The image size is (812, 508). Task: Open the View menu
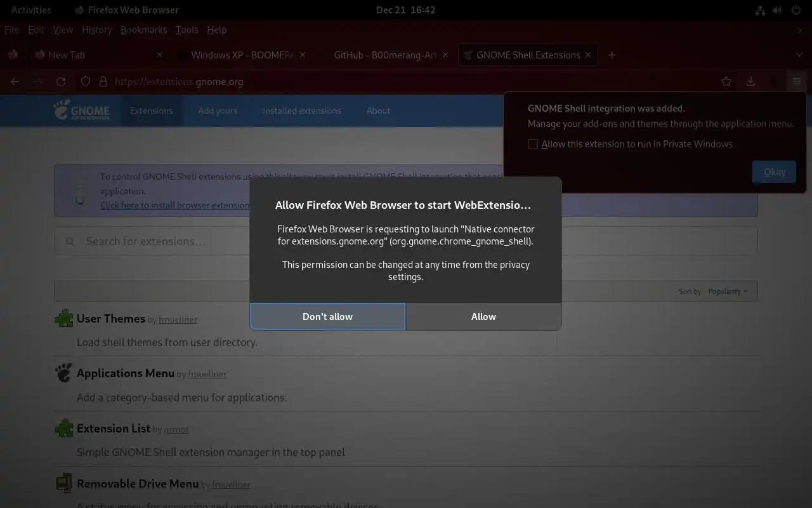[x=63, y=30]
